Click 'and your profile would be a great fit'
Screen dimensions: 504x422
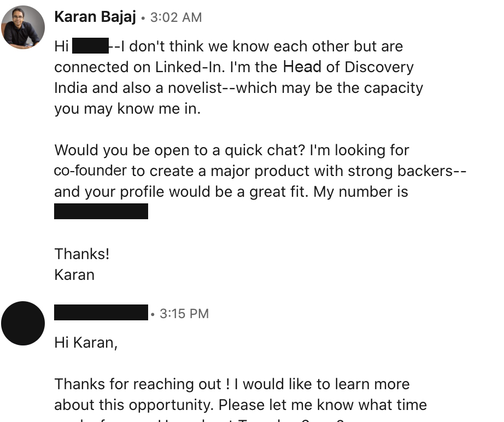178,191
